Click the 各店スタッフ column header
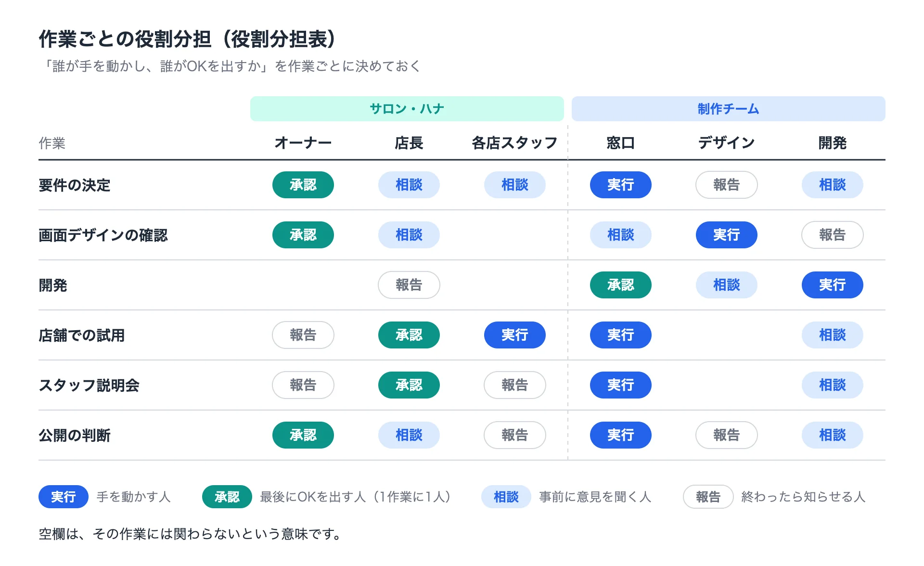 coord(515,143)
